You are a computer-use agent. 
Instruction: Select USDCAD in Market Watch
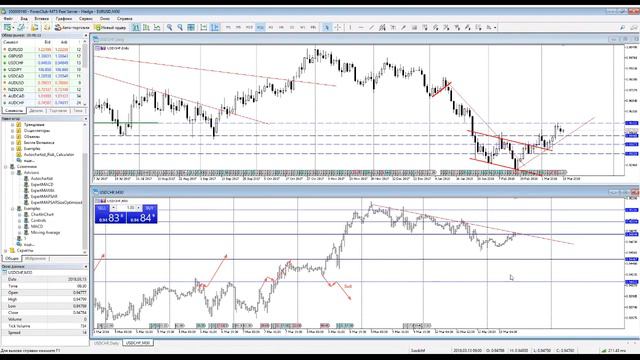(43, 76)
